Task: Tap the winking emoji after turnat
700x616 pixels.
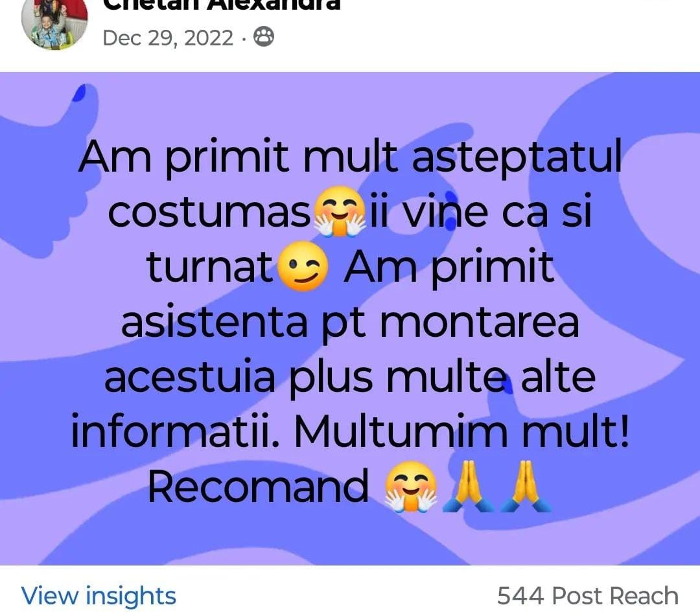Action: pyautogui.click(x=303, y=266)
